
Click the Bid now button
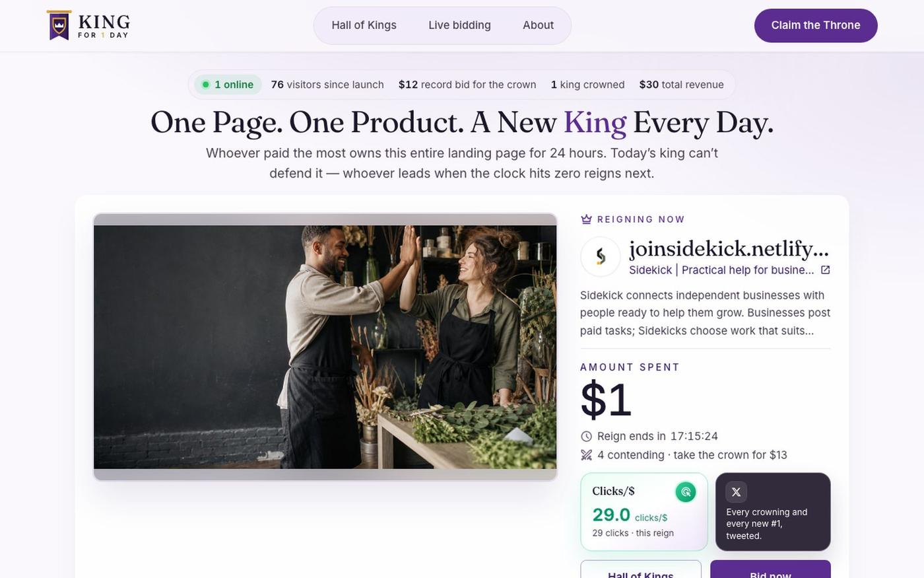(770, 571)
